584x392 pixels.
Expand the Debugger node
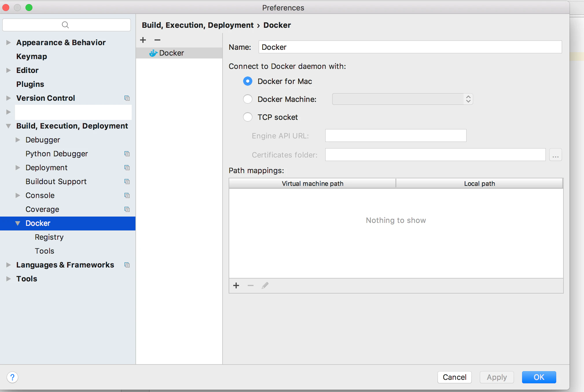point(18,140)
